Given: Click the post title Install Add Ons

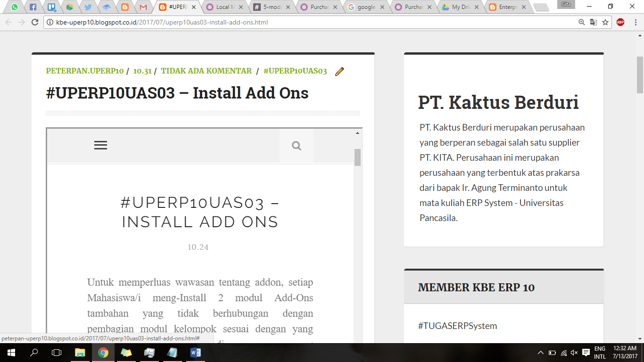Looking at the screenshot, I should [177, 93].
